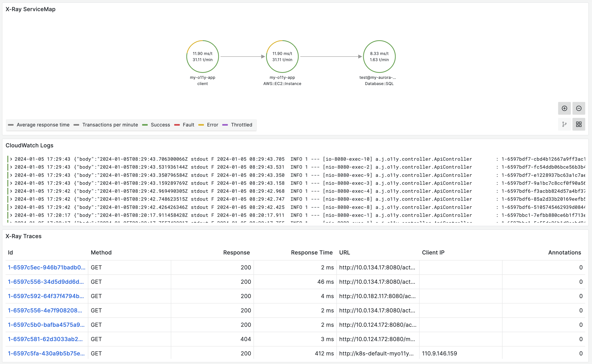
Task: Switch service map to layered layout
Action: coord(564,124)
